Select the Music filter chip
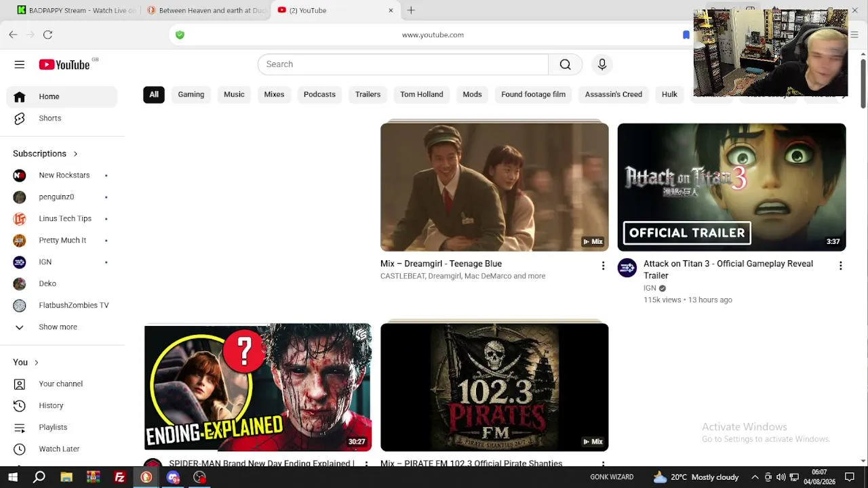This screenshot has height=488, width=868. [x=234, y=94]
